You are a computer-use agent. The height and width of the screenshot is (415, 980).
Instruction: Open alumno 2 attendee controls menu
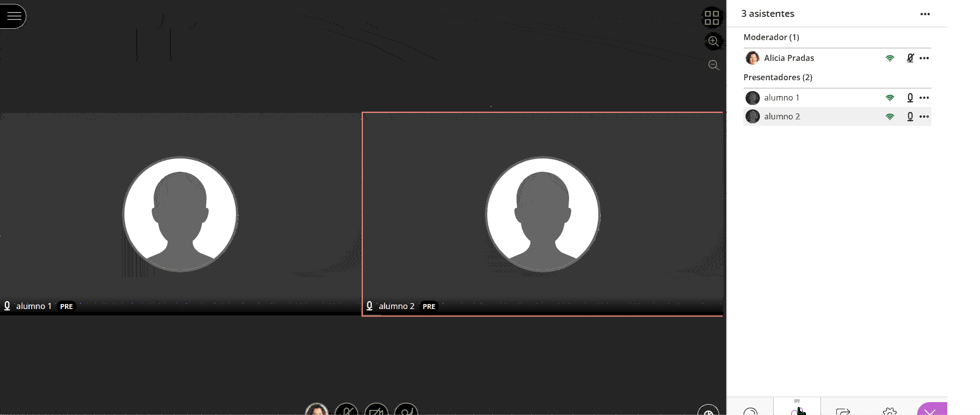point(924,116)
